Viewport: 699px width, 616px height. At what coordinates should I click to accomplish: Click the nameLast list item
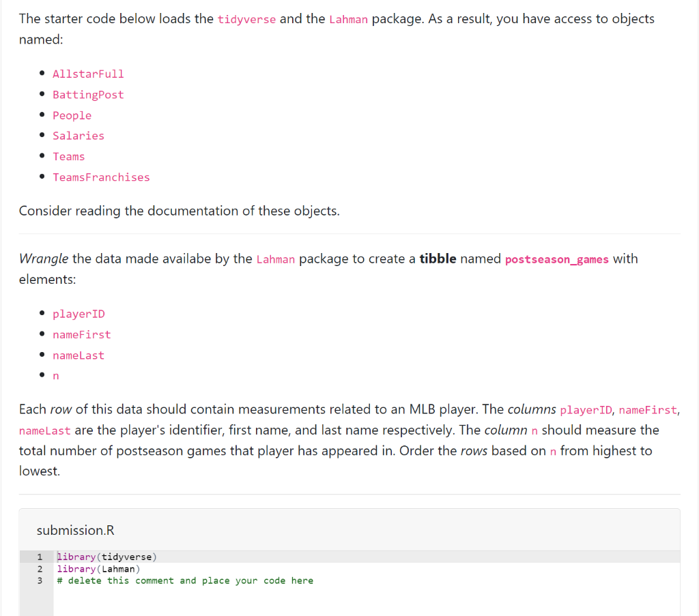click(78, 355)
